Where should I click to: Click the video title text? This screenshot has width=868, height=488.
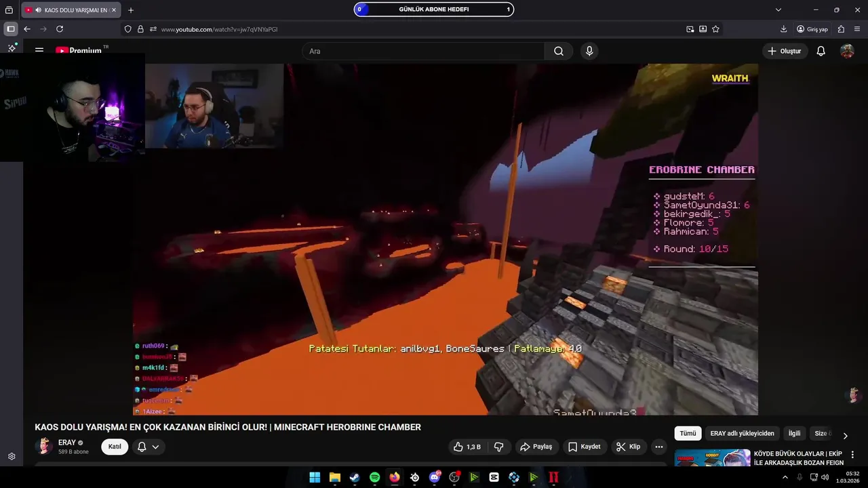tap(228, 427)
